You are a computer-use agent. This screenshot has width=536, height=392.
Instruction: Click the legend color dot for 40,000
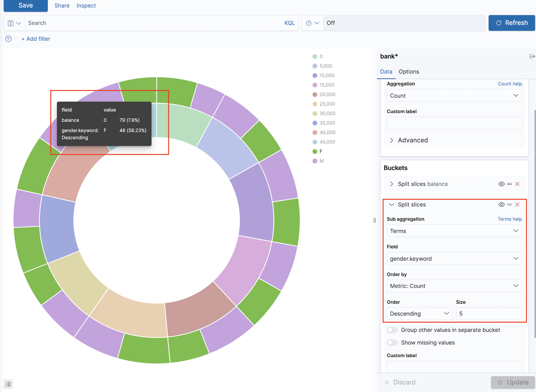coord(315,132)
